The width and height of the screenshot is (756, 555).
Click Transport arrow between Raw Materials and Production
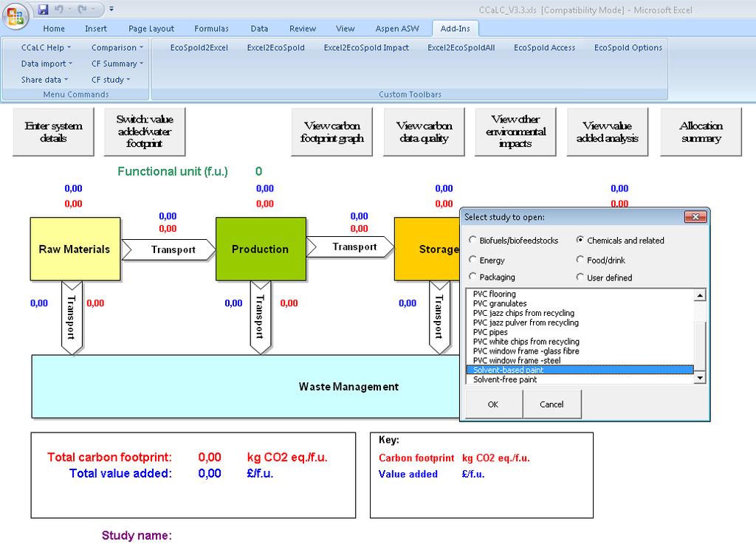(168, 249)
